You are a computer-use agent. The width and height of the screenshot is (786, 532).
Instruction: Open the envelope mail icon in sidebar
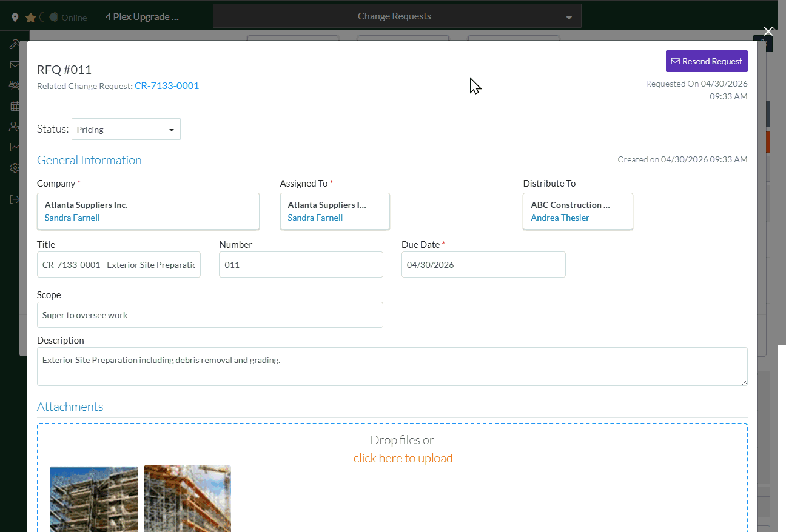[14, 65]
